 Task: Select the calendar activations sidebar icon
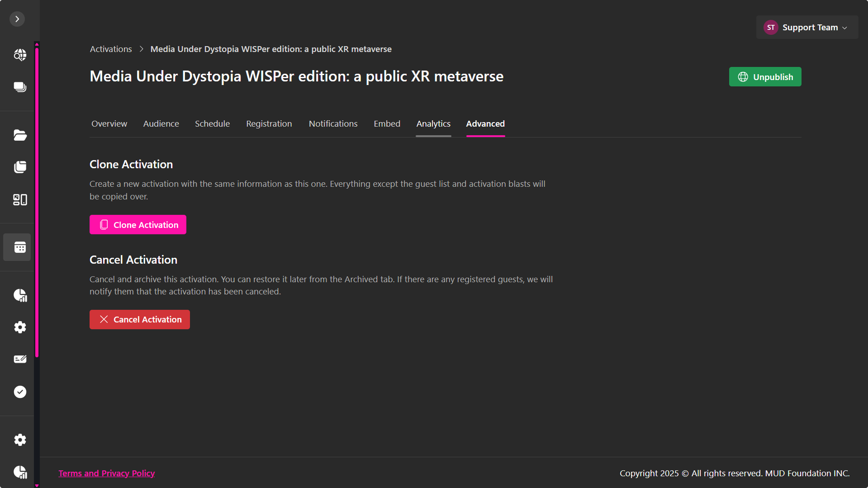coord(20,247)
